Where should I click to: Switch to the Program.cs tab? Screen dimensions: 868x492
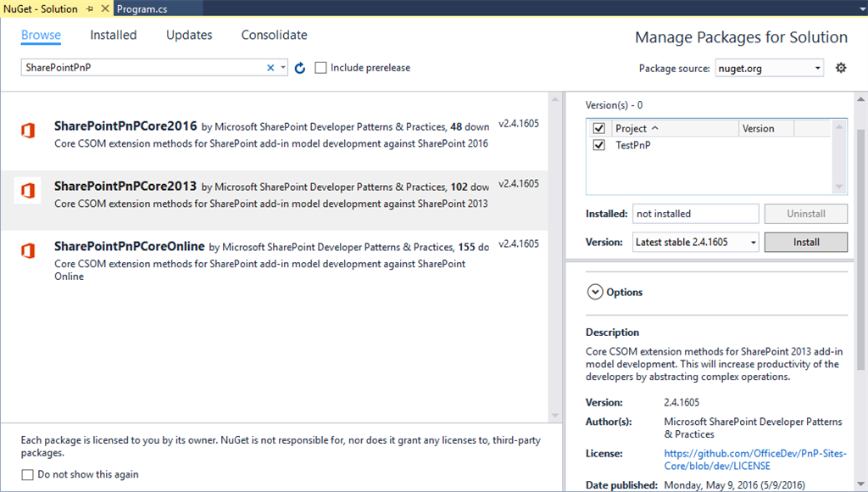click(x=144, y=8)
